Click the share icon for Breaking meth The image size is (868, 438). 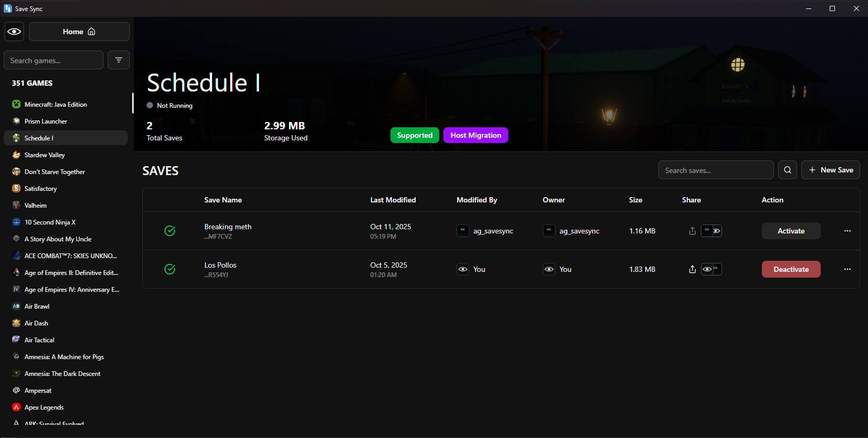693,231
